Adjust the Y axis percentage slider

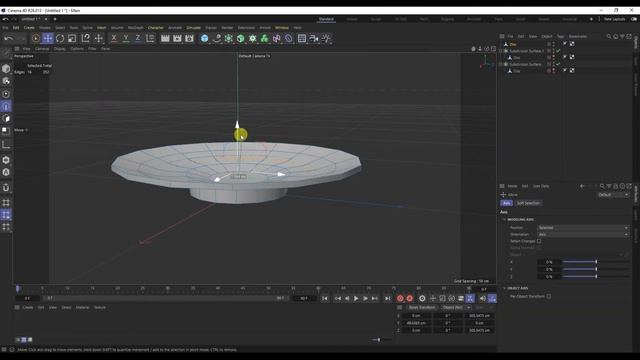click(x=596, y=269)
